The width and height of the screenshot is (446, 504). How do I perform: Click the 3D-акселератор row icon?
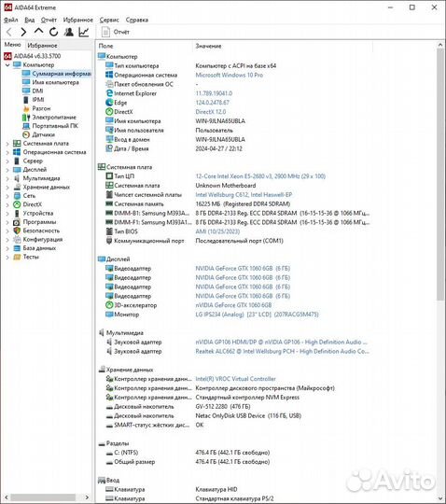pos(109,305)
